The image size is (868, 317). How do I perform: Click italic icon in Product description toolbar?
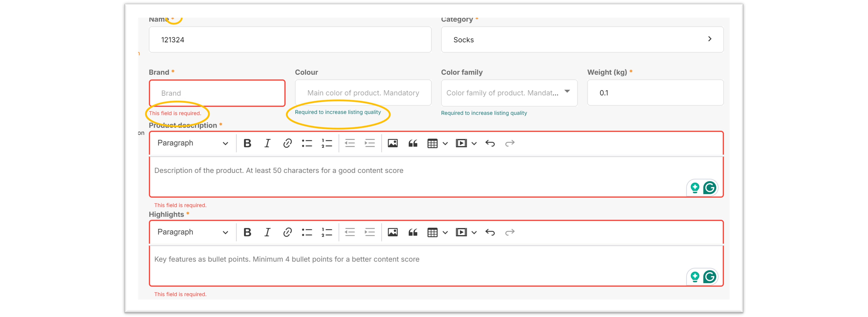(267, 143)
